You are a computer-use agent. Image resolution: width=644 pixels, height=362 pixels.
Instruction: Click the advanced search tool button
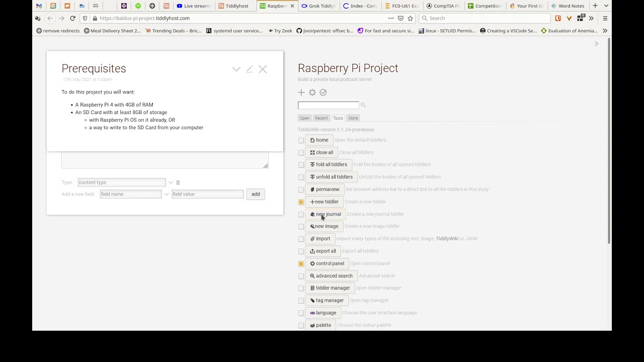tap(331, 276)
